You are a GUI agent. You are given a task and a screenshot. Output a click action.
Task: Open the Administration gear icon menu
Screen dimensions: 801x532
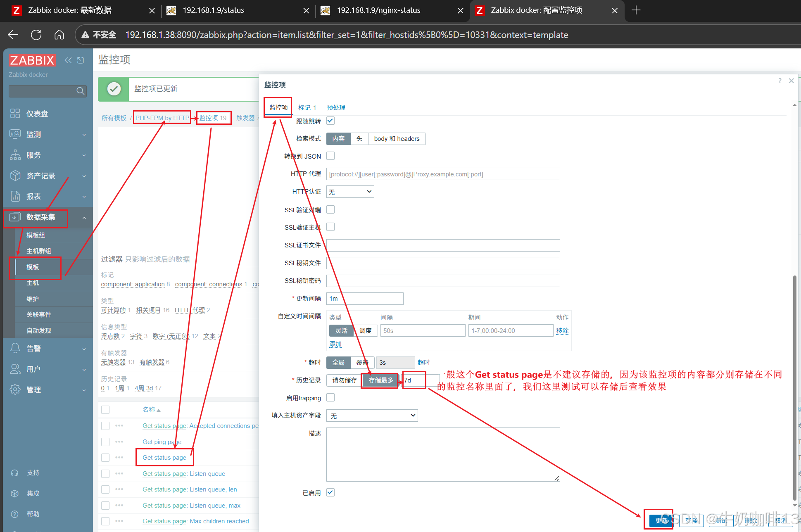pos(15,389)
